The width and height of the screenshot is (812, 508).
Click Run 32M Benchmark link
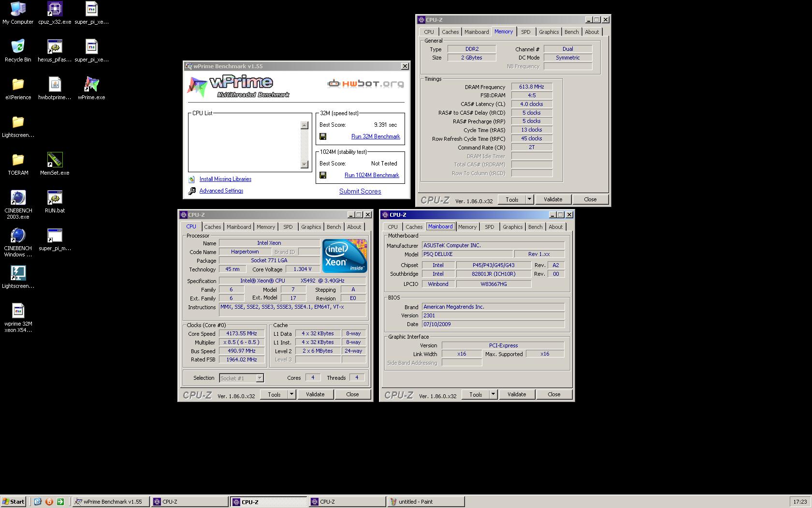(x=376, y=136)
